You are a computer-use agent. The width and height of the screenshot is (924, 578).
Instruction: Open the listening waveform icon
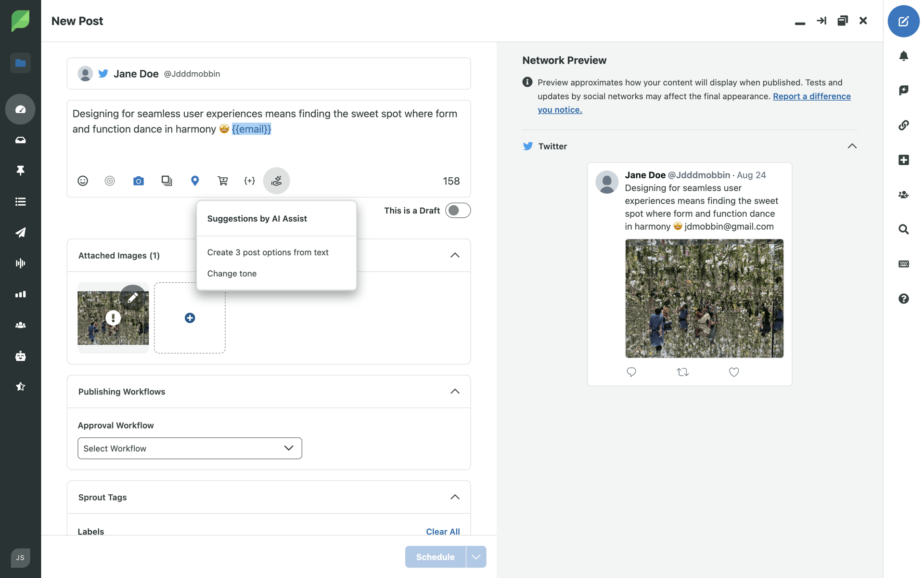click(x=20, y=263)
